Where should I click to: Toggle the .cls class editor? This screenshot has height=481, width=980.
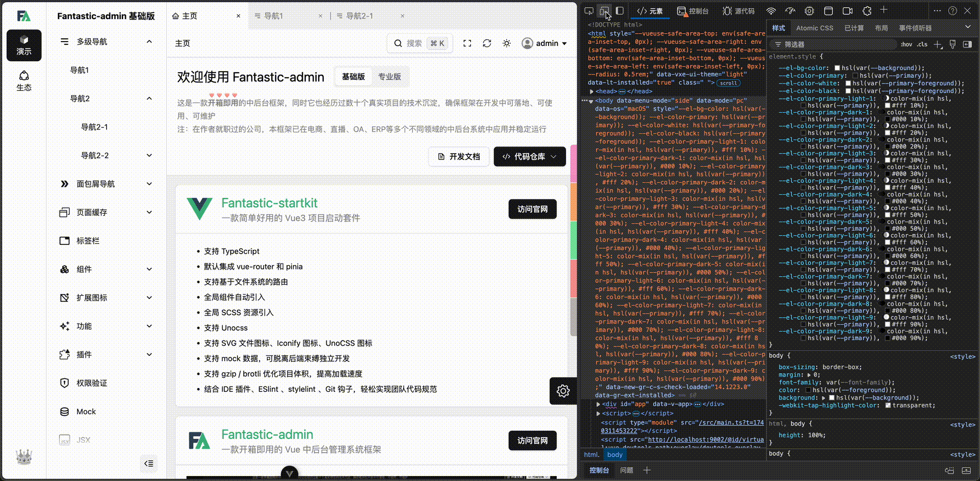coord(923,44)
